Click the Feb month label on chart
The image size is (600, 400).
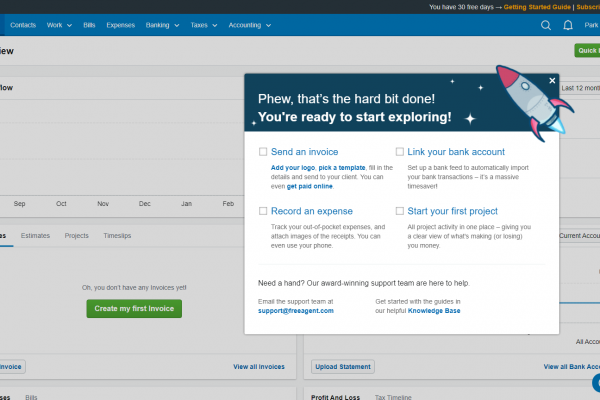click(x=228, y=204)
